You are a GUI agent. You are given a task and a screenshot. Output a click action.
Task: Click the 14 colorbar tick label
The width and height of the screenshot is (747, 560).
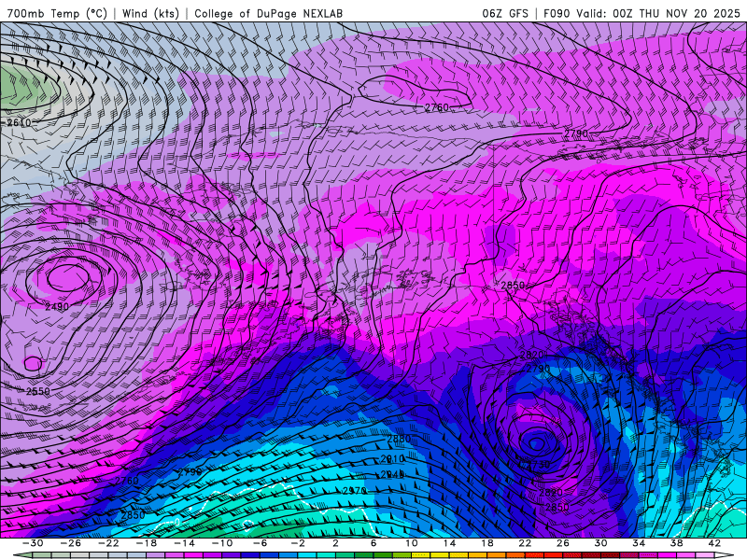[449, 543]
